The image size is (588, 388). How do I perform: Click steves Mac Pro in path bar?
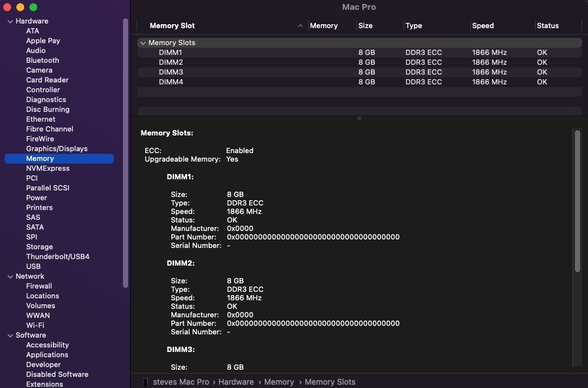[x=181, y=381]
